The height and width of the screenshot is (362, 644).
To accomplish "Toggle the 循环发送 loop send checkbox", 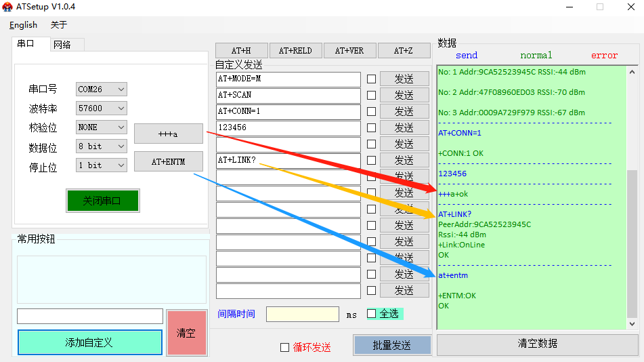I will tap(284, 347).
